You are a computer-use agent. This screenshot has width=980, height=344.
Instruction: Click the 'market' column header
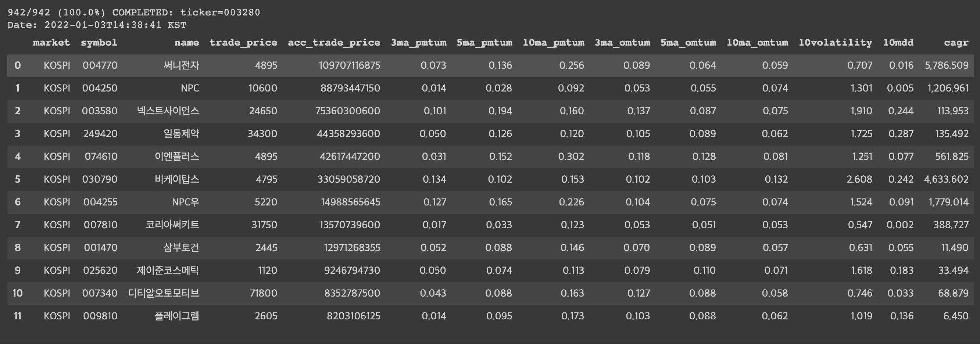tap(51, 43)
